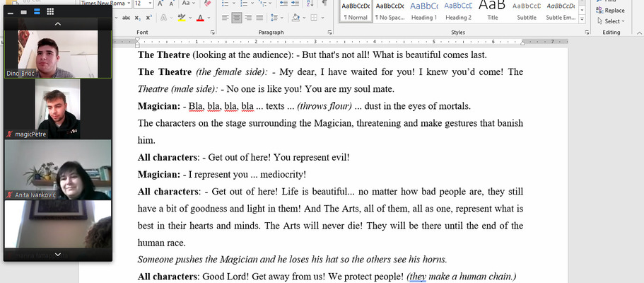Apply the Heading 2 style
644x283 pixels.
458,11
